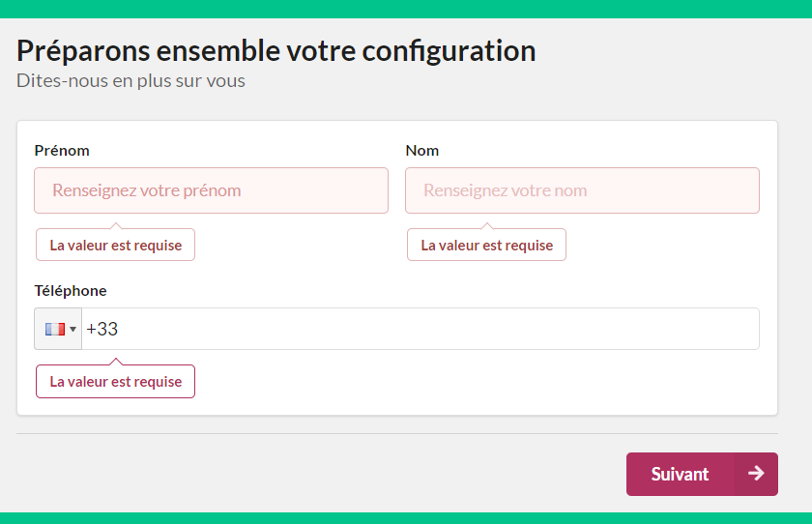The image size is (812, 524).
Task: Click the 'Dites-nous en plus sur vous' subtitle
Action: [130, 81]
